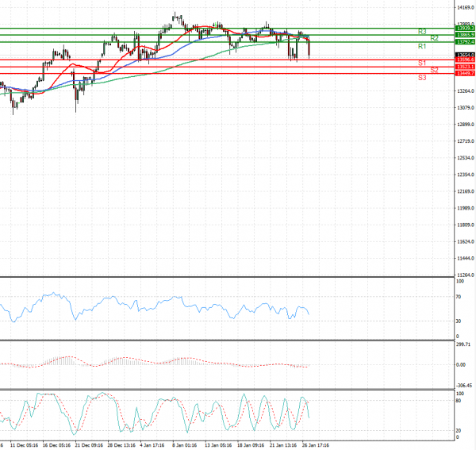476x450 pixels.
Task: Click the MACD panel -306.45 scale label
Action: tap(464, 386)
